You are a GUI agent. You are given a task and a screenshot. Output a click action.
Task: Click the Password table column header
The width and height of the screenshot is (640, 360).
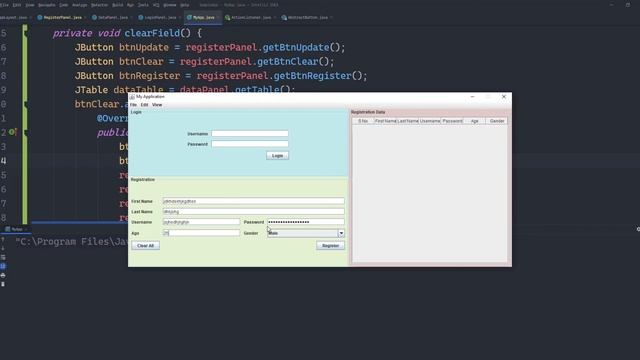452,121
